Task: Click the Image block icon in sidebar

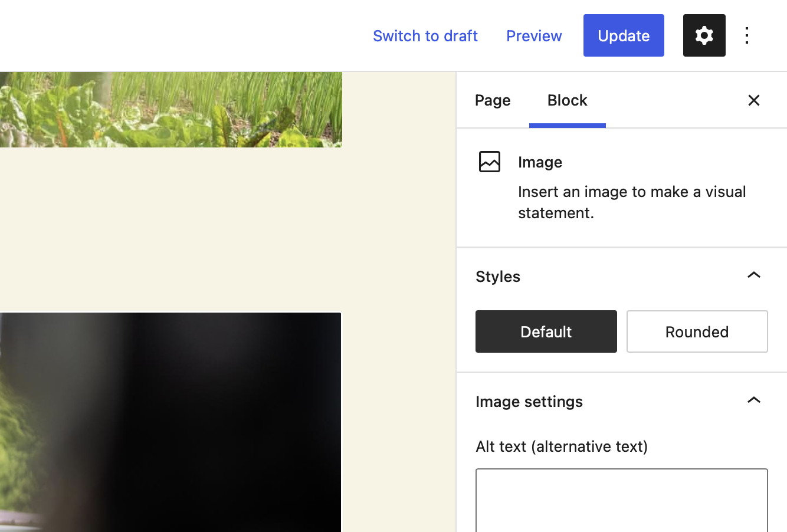Action: (x=490, y=161)
